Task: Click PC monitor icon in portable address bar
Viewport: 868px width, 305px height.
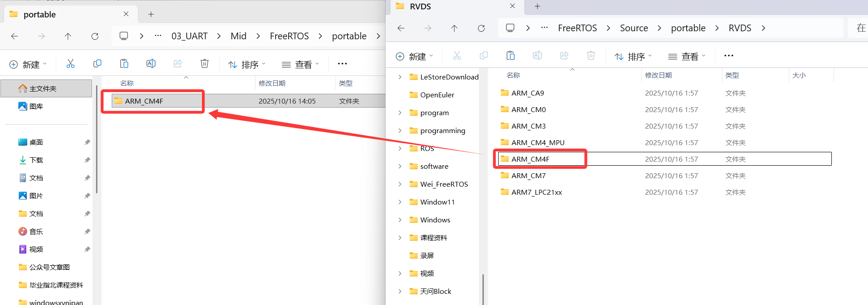Action: (124, 36)
